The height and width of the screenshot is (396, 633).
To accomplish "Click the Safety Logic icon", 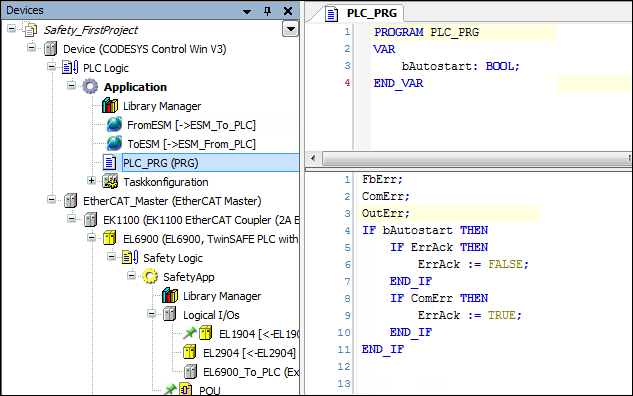I will click(130, 258).
